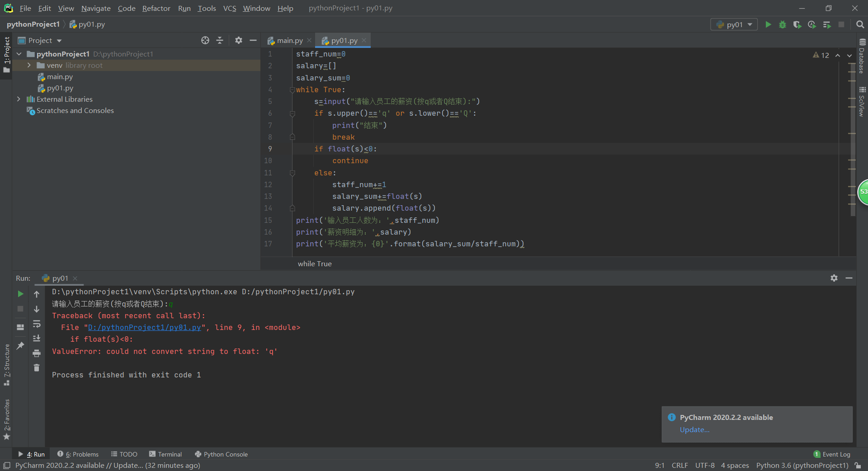
Task: Open the Python 3.6 interpreter selector
Action: (x=802, y=466)
